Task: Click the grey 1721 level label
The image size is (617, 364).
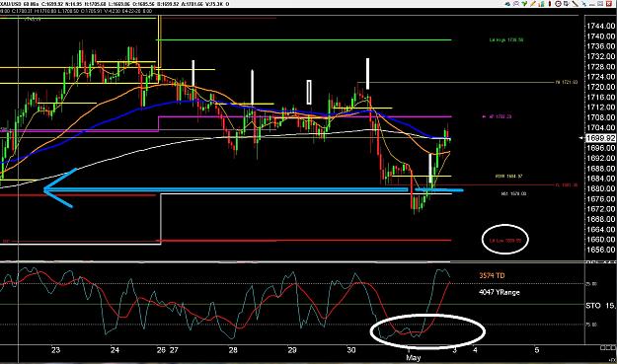Action: [x=567, y=82]
